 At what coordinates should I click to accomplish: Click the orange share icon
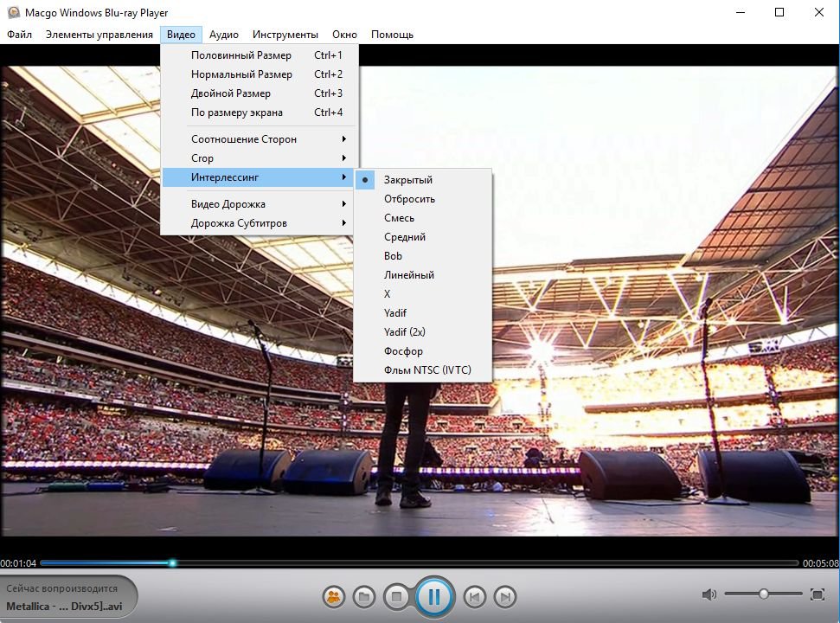[333, 596]
